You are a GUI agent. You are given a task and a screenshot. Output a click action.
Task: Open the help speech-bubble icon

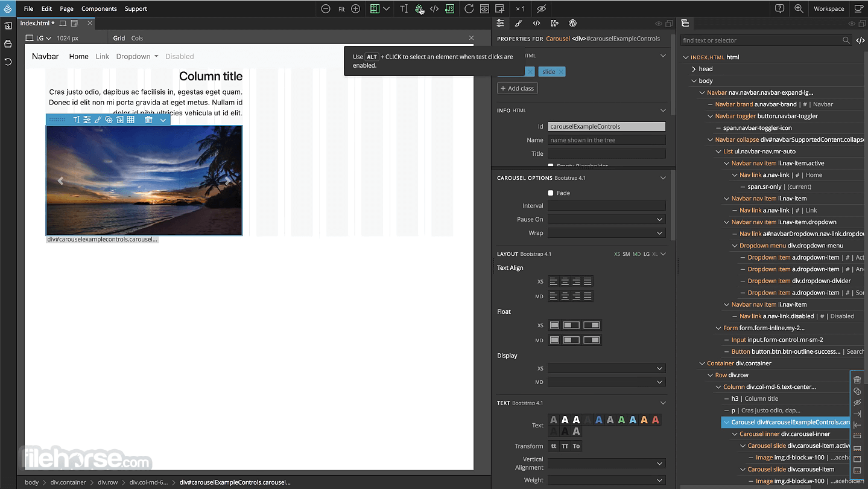pyautogui.click(x=780, y=8)
